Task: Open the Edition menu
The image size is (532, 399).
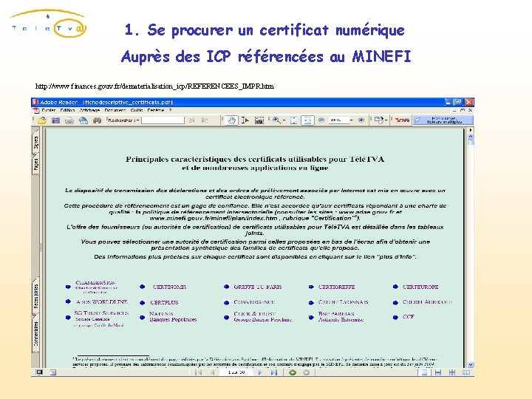Action: [x=67, y=110]
